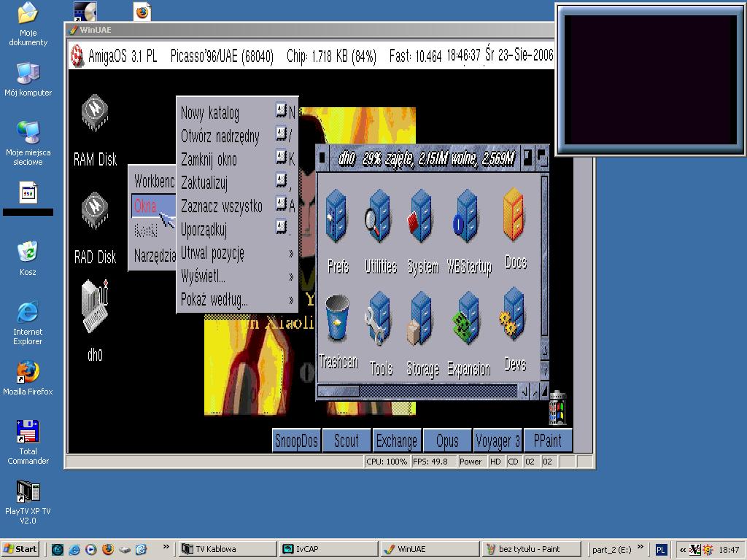Expand the Pokaż według... submenu
Viewport: 747px width, 560px height.
237,300
